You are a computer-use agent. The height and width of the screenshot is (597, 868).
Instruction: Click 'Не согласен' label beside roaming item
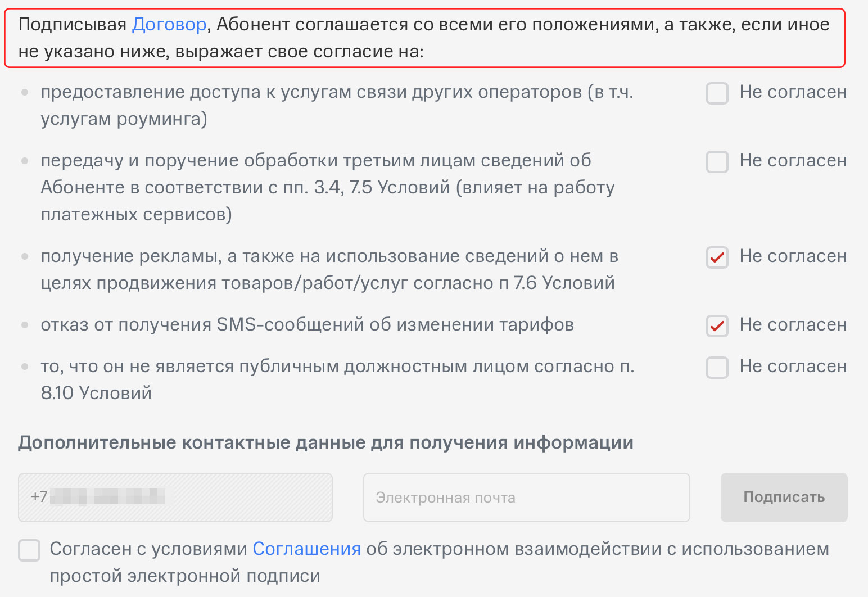coord(793,92)
